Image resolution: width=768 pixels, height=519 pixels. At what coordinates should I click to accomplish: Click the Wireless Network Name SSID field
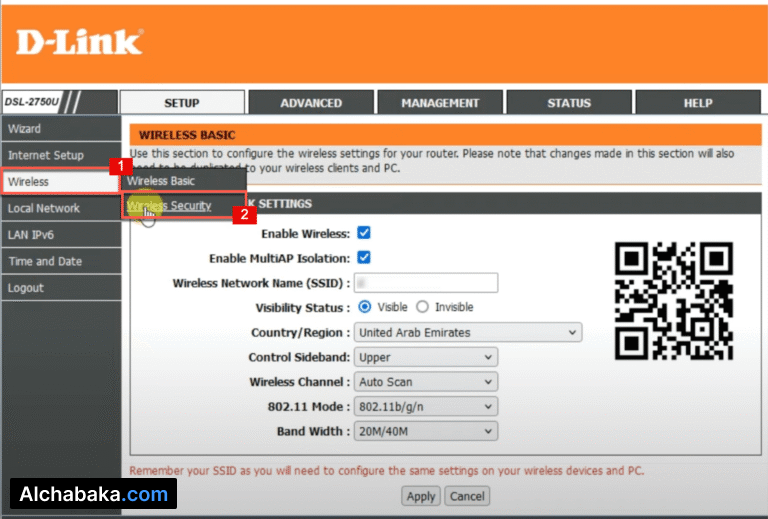click(426, 283)
